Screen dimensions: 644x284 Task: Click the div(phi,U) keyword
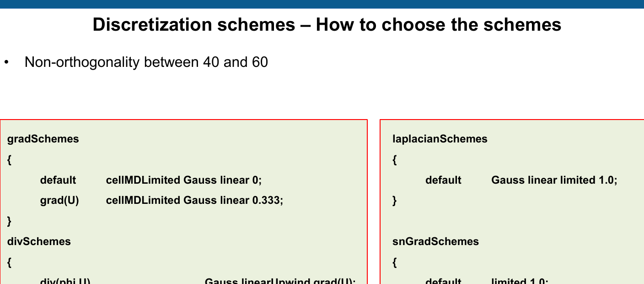pos(65,281)
